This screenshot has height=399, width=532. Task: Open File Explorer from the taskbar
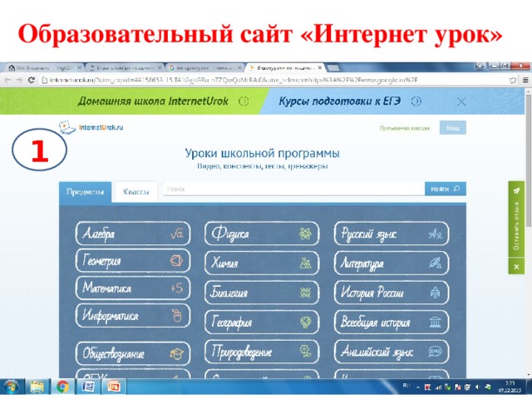[x=37, y=387]
